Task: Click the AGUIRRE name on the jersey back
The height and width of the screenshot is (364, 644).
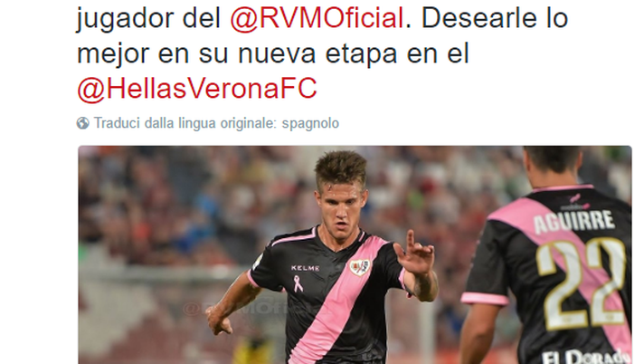Action: 573,220
